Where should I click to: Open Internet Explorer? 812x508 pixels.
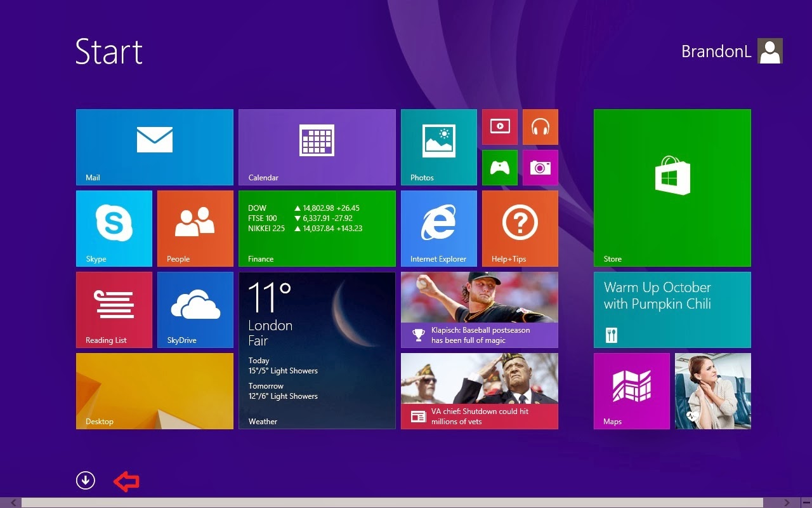[x=438, y=228]
